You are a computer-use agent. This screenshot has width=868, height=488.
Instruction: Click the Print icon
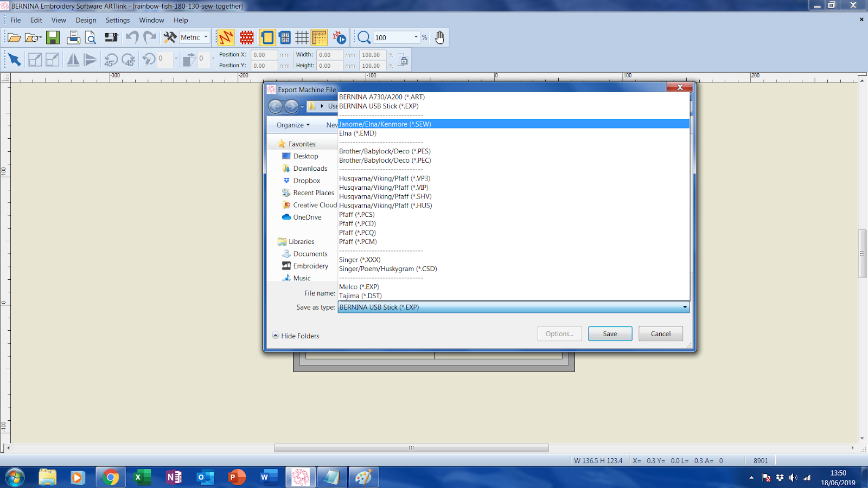coord(73,37)
